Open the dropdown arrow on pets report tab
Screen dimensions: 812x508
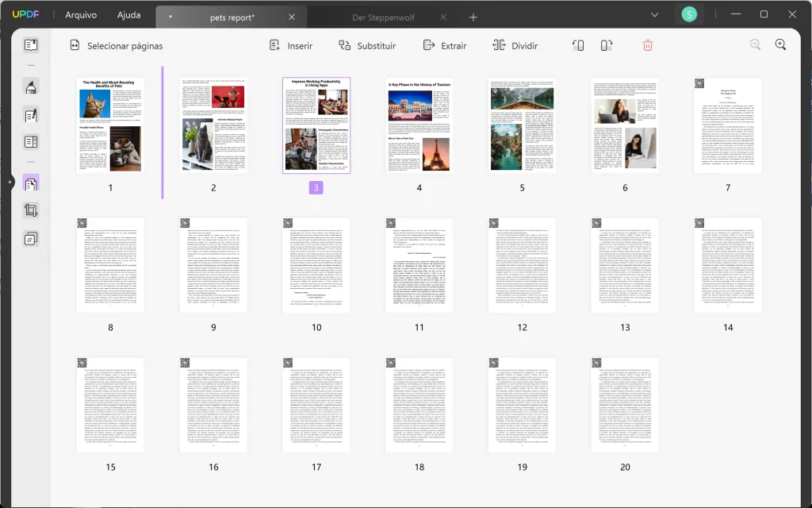(170, 17)
